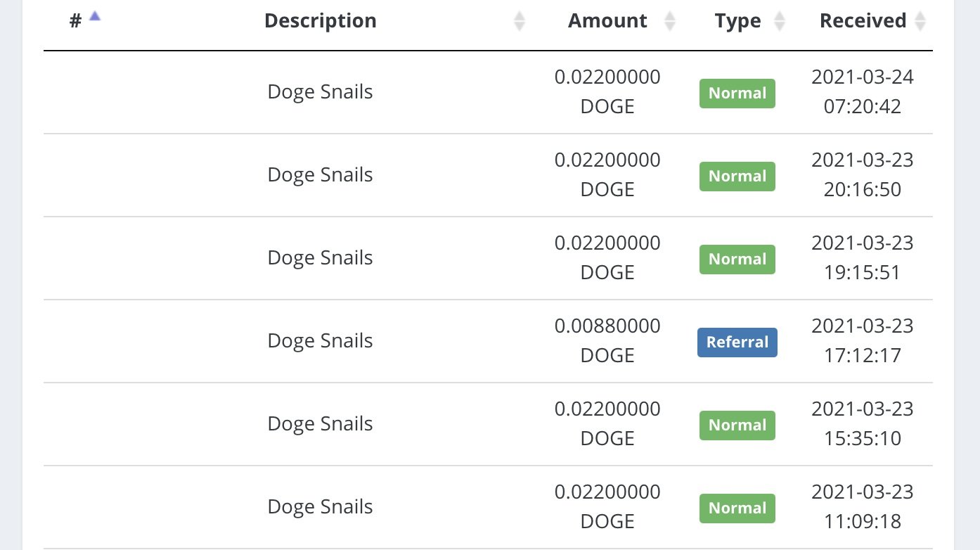
Task: Click the Description column header
Action: (321, 21)
